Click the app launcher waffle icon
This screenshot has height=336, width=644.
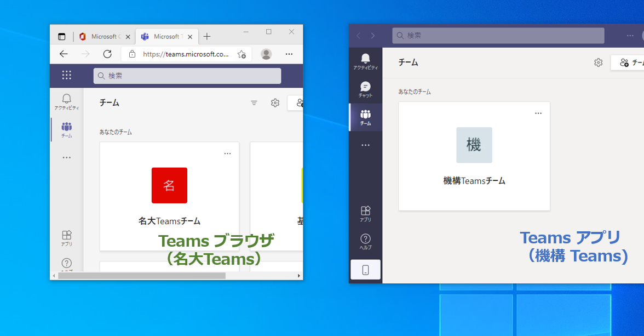point(67,75)
